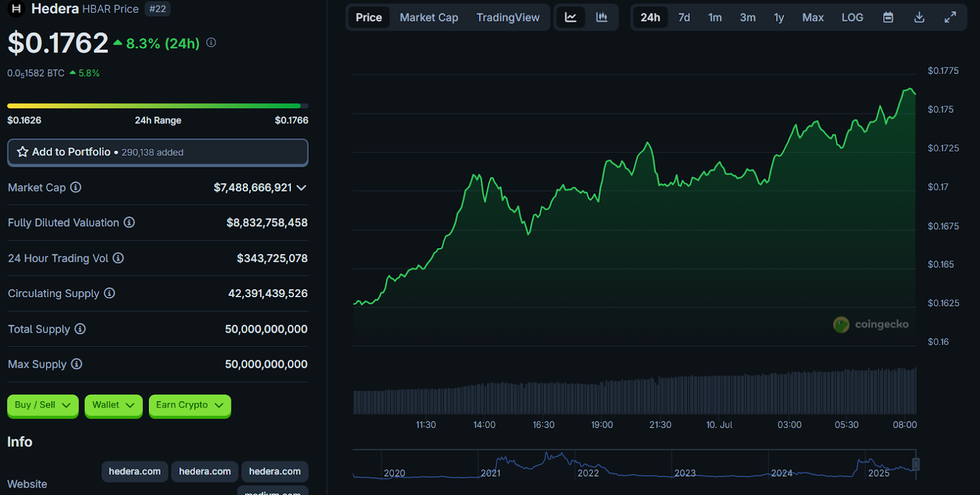Show Market Cap info tooltip icon

tap(75, 187)
